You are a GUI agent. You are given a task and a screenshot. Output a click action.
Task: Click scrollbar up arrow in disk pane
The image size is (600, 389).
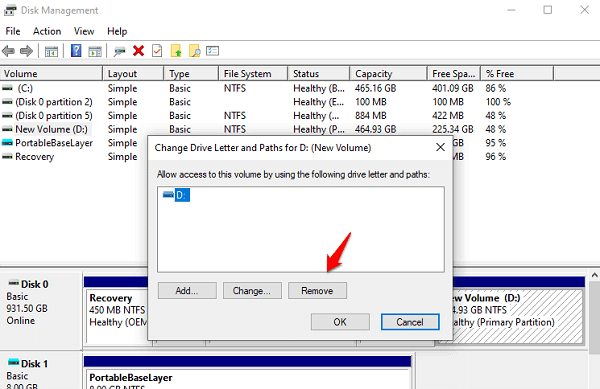pos(594,275)
